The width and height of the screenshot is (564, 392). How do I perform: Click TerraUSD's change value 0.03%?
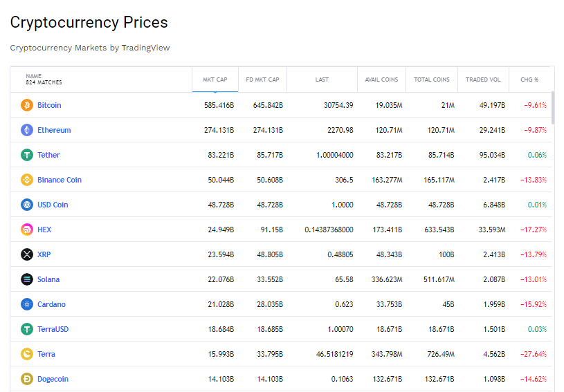[537, 329]
